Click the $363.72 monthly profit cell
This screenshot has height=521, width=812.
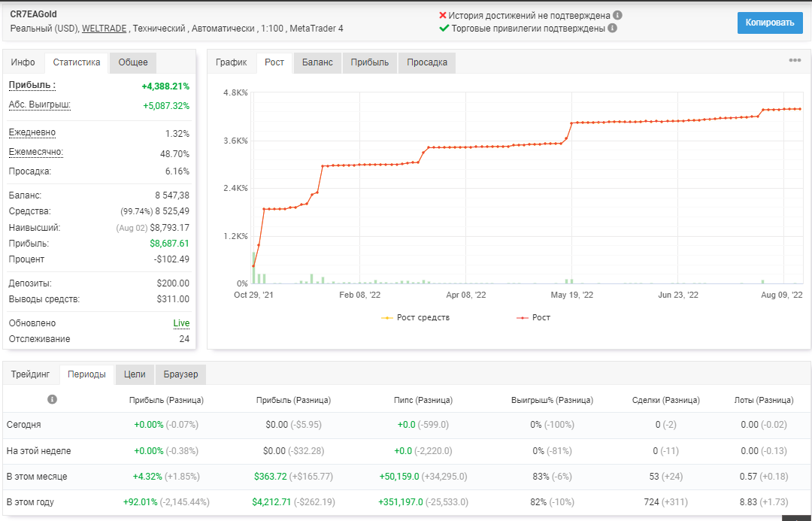click(x=271, y=477)
